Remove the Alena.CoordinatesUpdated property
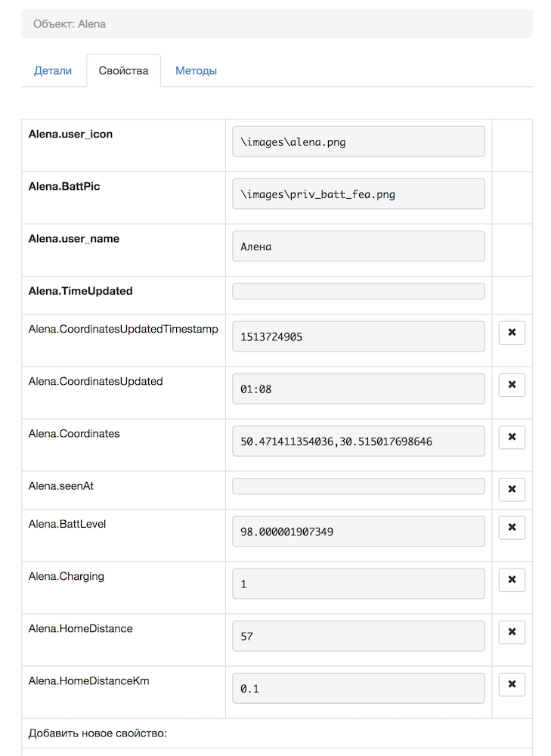 coord(512,385)
